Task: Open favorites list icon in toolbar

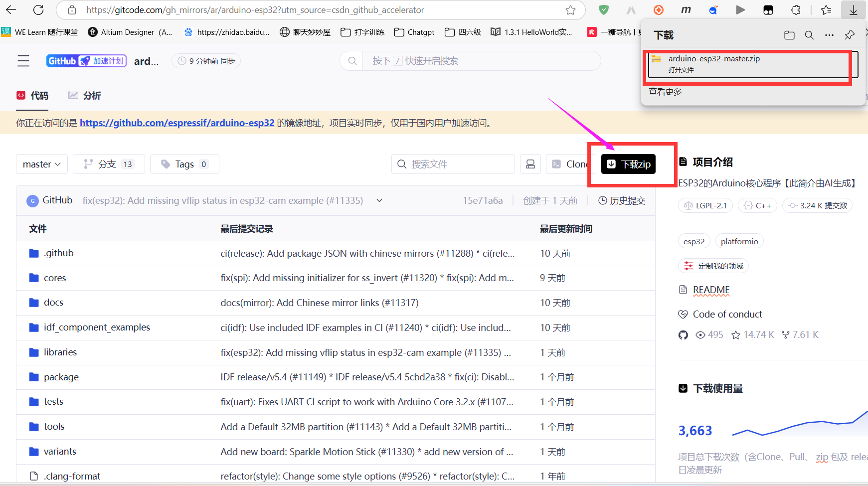Action: click(x=826, y=10)
